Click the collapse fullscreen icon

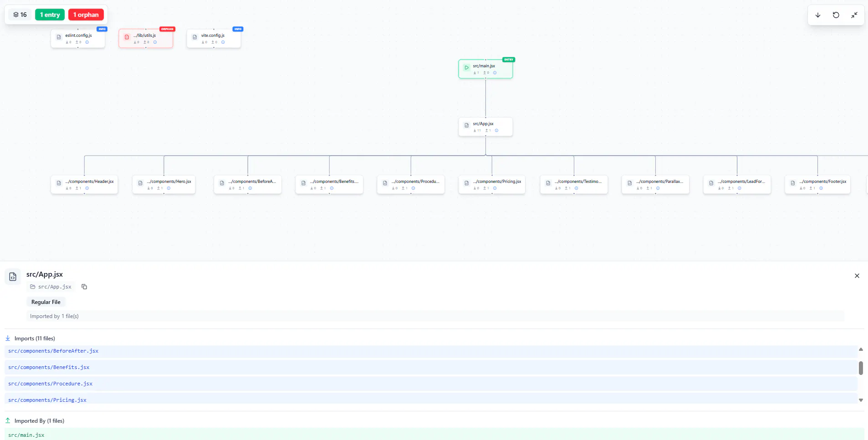(x=854, y=15)
